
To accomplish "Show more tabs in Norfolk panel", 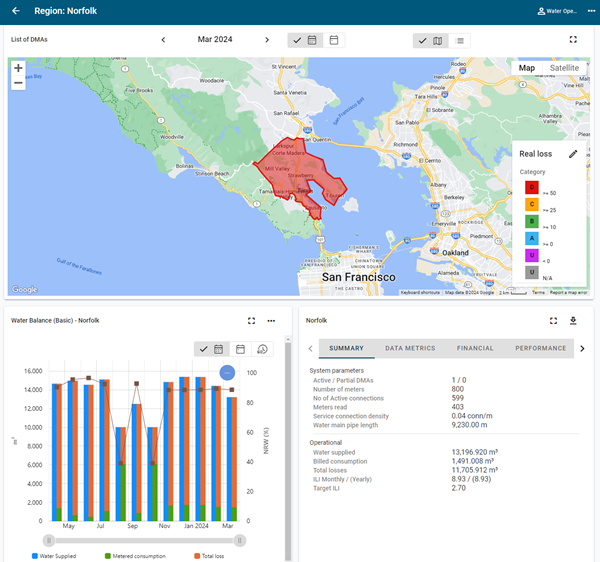I will (x=582, y=349).
